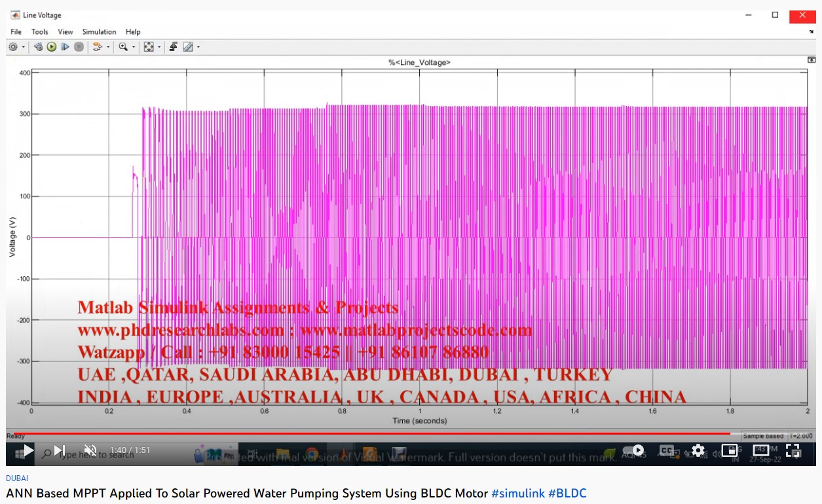The width and height of the screenshot is (822, 504).
Task: Toggle closed captions CC button
Action: coord(667,450)
